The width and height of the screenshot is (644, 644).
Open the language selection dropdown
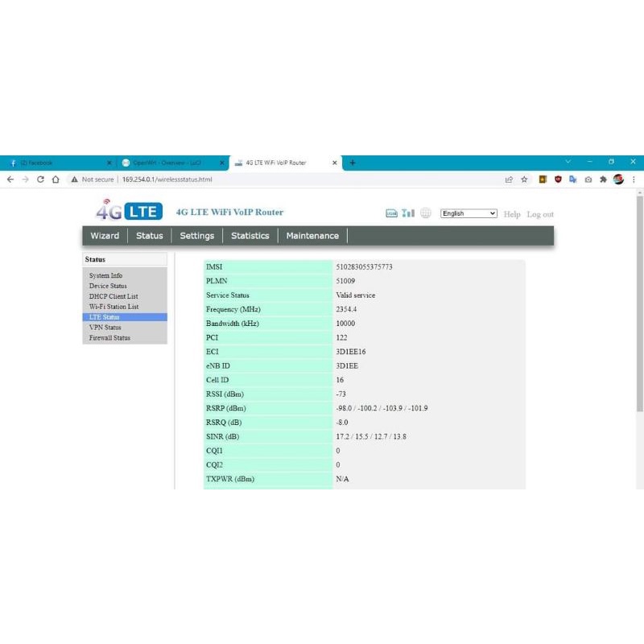coord(468,213)
